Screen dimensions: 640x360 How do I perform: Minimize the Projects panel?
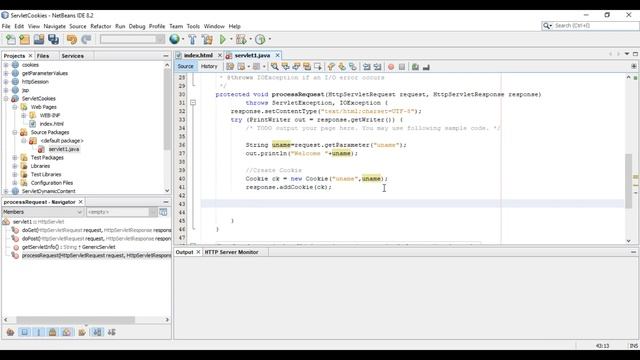point(166,56)
